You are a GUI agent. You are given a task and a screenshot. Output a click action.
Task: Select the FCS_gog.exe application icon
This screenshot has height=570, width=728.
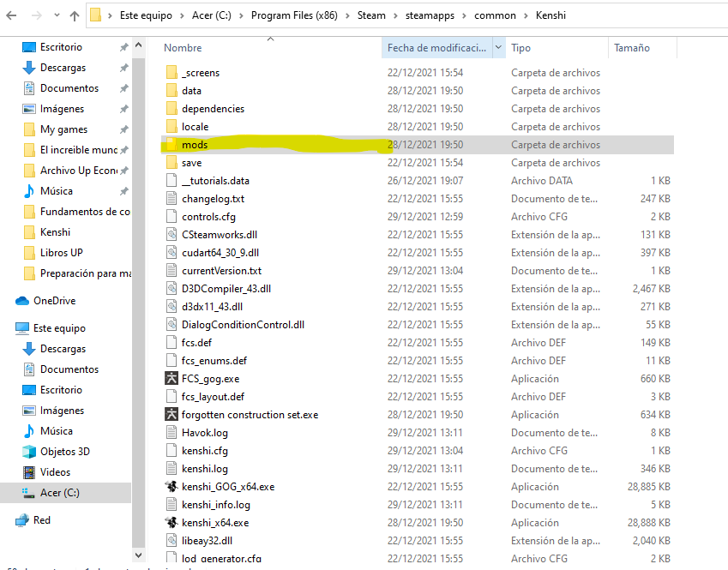(x=171, y=378)
